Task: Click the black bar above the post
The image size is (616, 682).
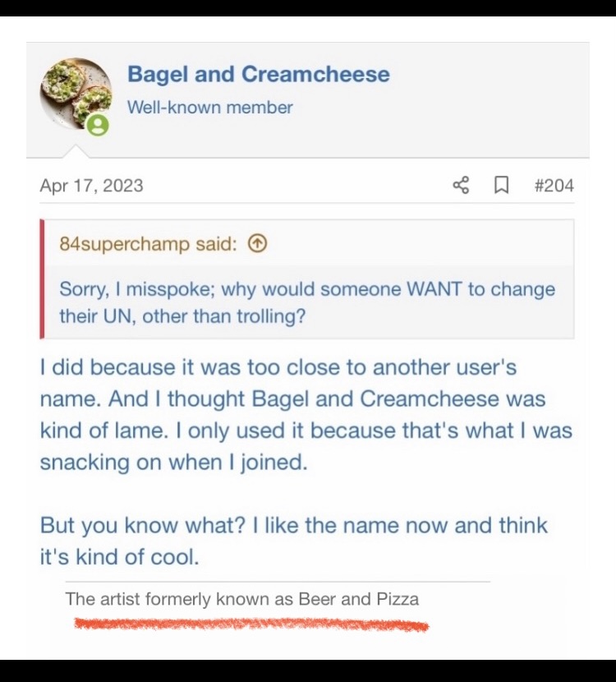Action: (308, 8)
